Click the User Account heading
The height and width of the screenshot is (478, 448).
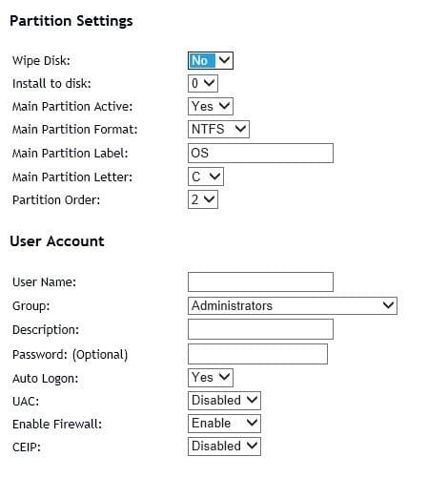click(57, 241)
